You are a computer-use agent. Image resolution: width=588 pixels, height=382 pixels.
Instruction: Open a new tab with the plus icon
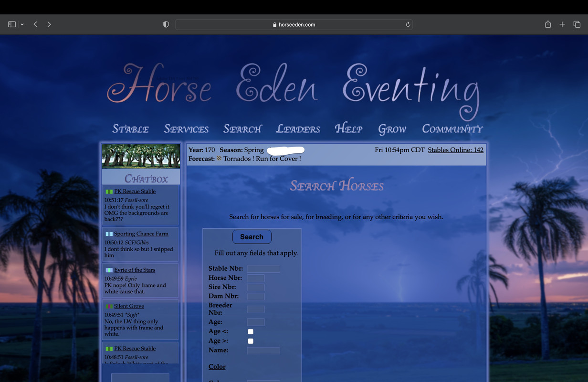tap(562, 24)
